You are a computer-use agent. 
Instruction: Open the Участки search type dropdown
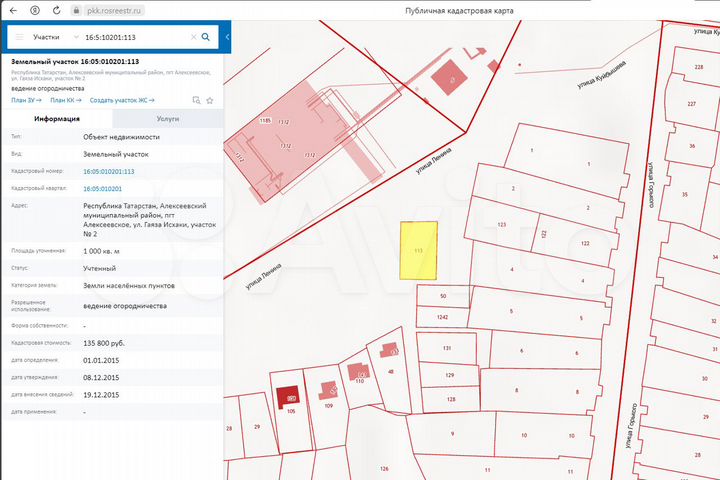tap(50, 37)
